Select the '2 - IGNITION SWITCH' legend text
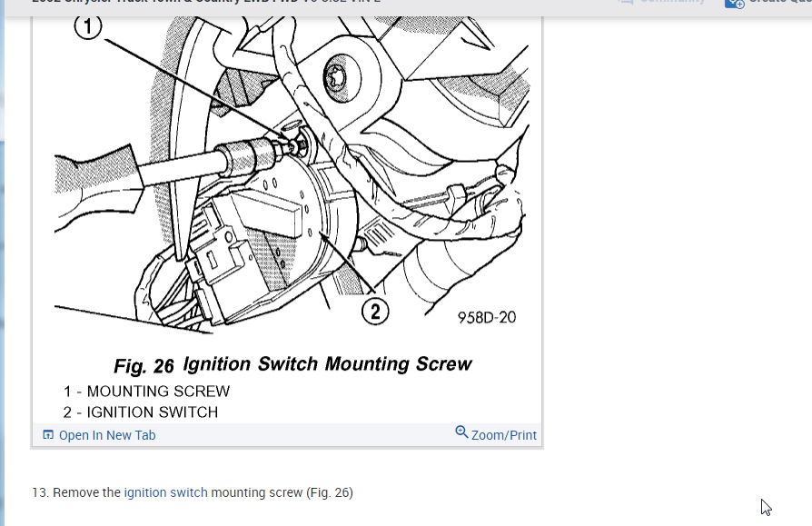812x526 pixels. (141, 412)
